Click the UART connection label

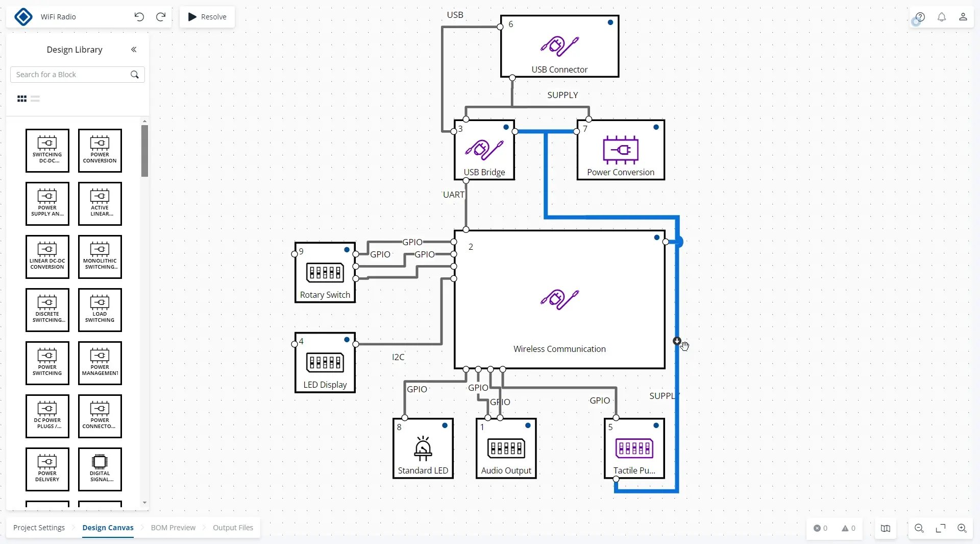point(453,195)
